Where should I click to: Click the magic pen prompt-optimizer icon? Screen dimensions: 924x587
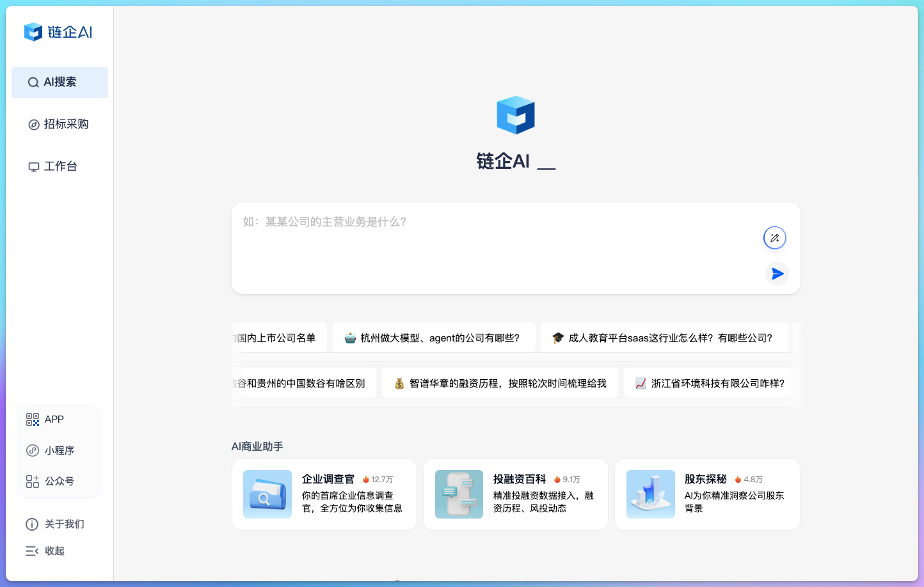click(x=775, y=237)
